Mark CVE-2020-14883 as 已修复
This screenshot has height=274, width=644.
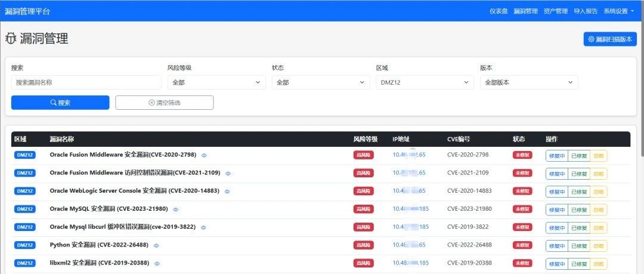click(x=579, y=192)
